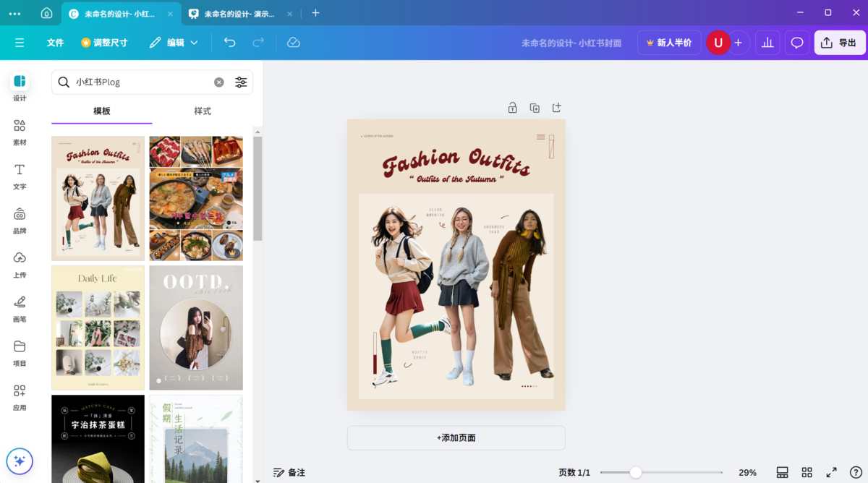Open the grid view of pages
Image resolution: width=868 pixels, height=483 pixels.
point(807,472)
